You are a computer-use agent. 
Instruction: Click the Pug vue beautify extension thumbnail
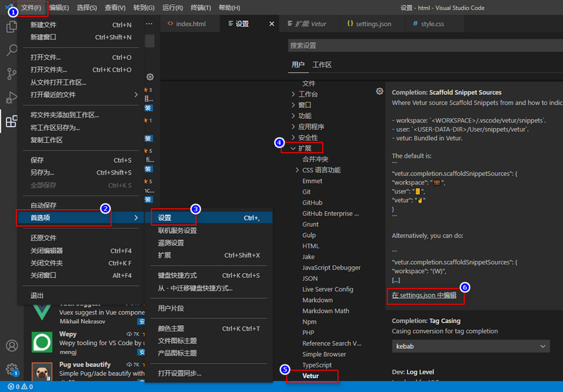pyautogui.click(x=42, y=372)
